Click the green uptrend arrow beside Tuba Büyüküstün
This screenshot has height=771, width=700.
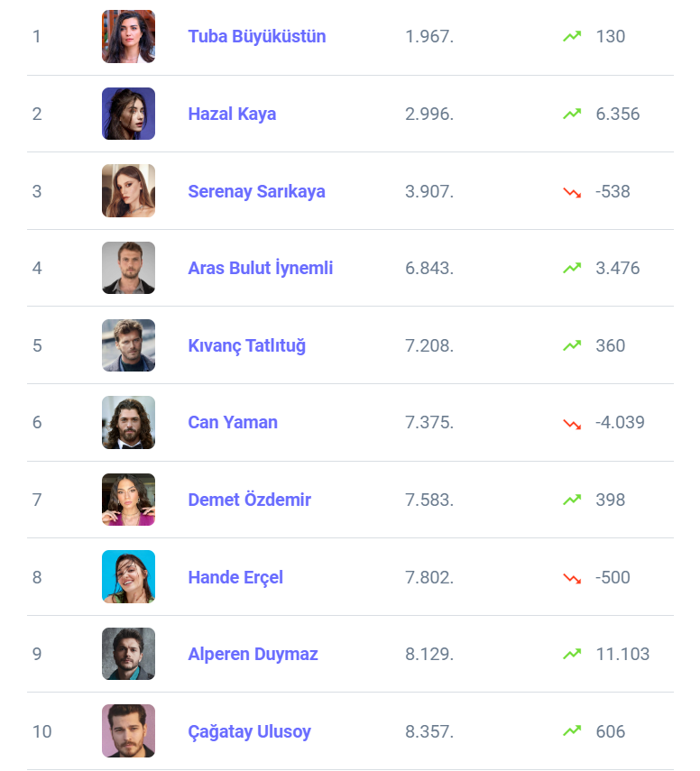point(572,37)
